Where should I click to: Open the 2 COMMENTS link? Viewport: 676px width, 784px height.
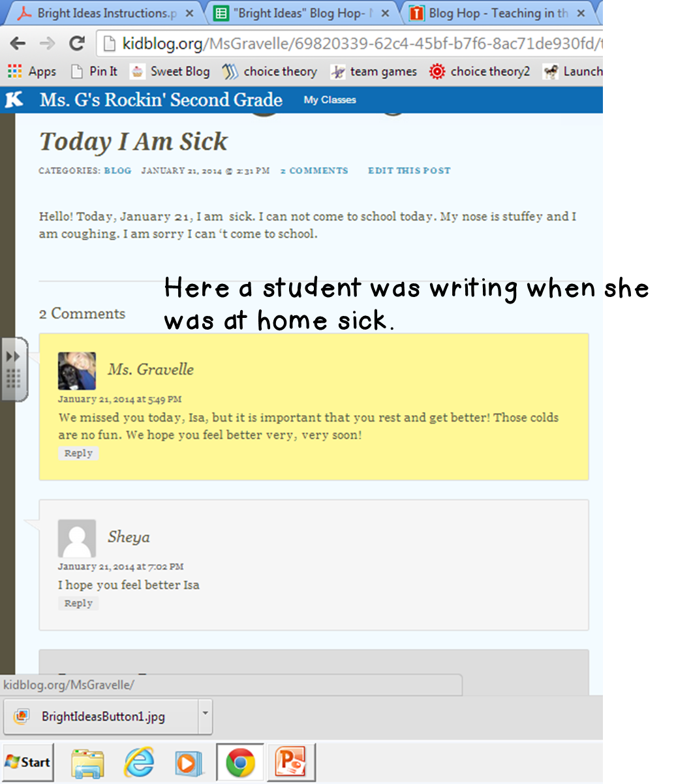pos(315,170)
